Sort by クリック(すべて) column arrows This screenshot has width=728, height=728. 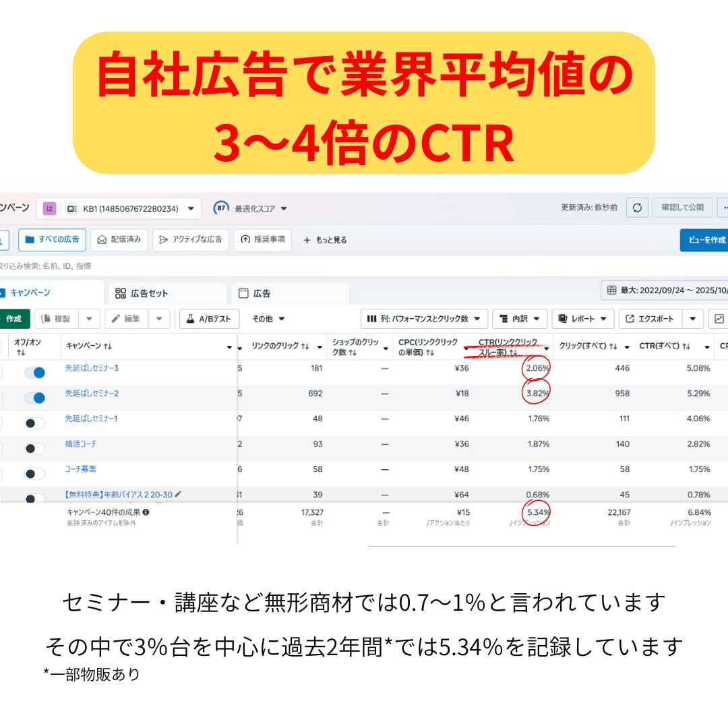613,346
